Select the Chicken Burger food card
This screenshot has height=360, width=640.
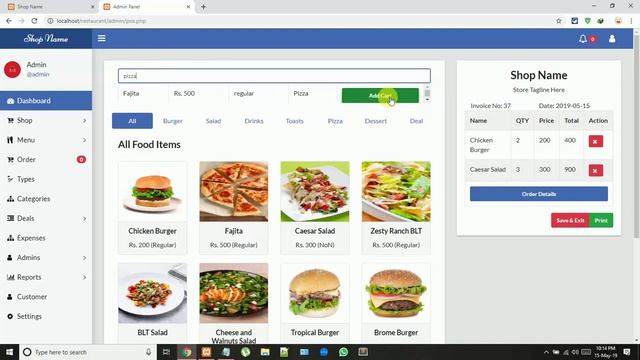click(x=152, y=208)
